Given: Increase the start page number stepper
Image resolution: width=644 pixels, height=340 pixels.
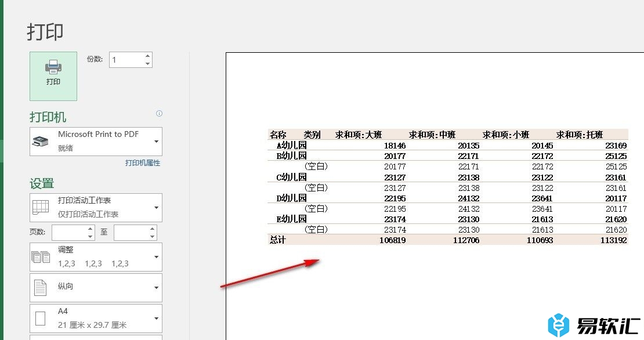Looking at the screenshot, I should tap(91, 229).
